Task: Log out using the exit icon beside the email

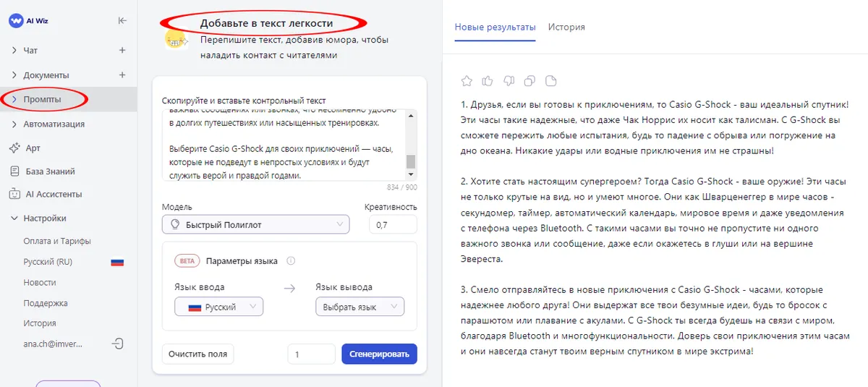Action: tap(117, 344)
